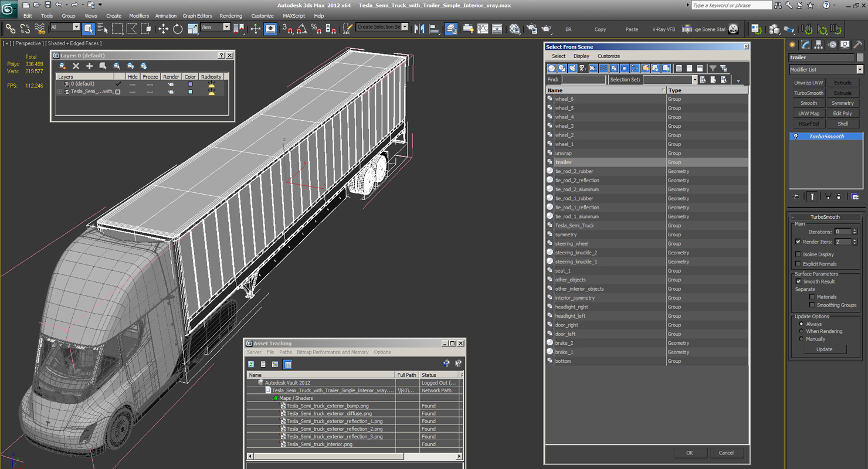Toggle the Isoline Display checkbox
The height and width of the screenshot is (469, 868).
(x=798, y=254)
